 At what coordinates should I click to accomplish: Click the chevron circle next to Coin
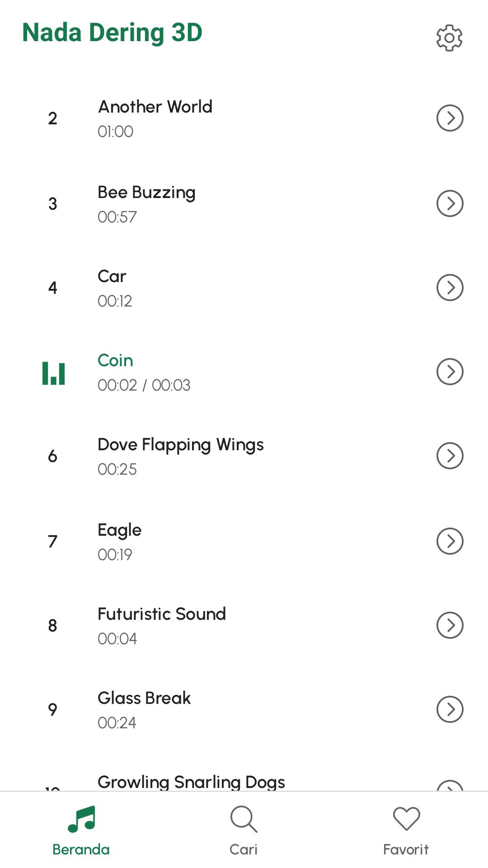point(450,372)
